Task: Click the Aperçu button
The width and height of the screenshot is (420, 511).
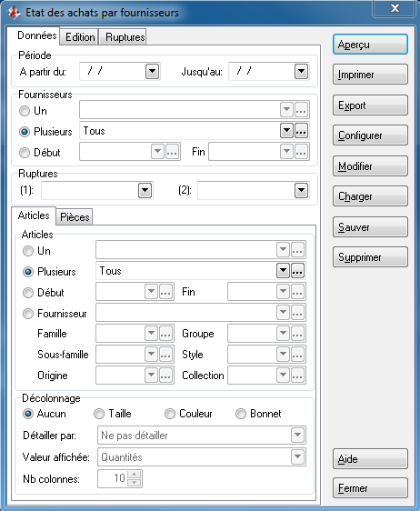Action: (x=371, y=45)
